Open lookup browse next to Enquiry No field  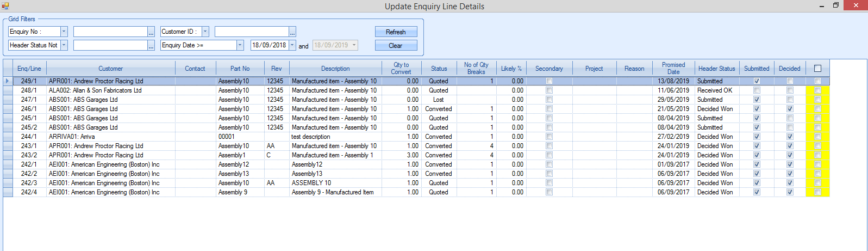151,32
